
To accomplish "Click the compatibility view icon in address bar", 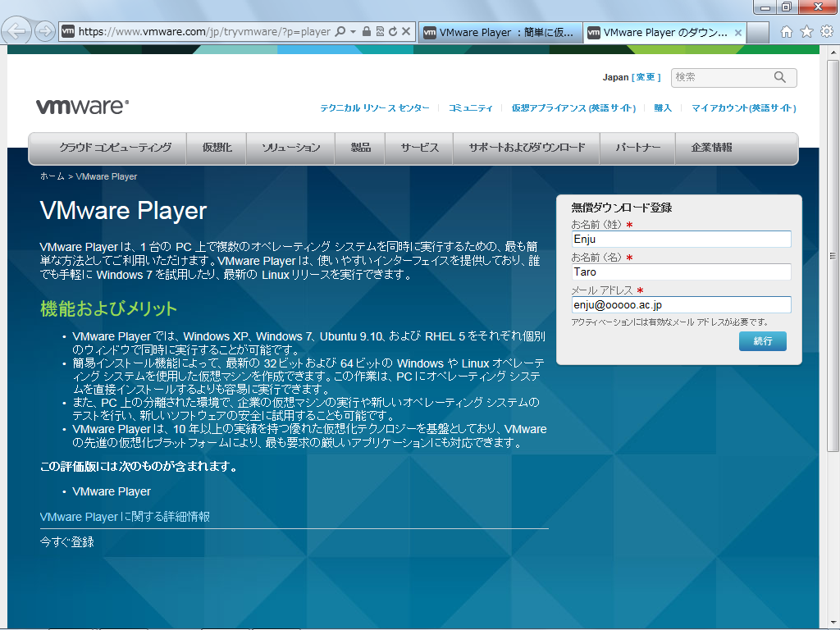I will [x=380, y=32].
